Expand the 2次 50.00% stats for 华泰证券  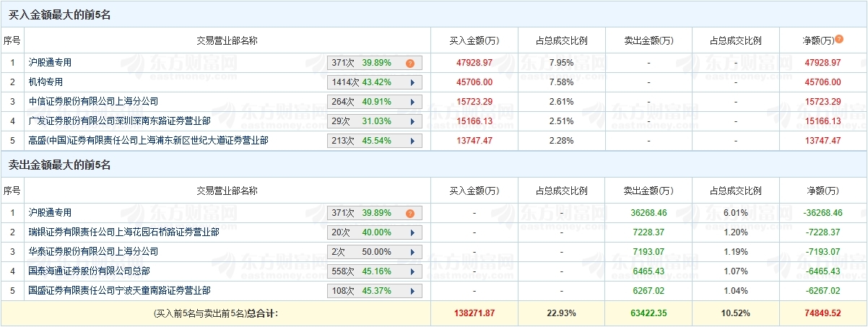coord(412,252)
